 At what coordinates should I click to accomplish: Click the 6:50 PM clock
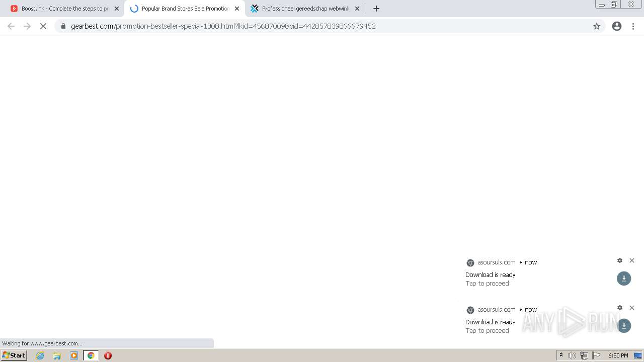click(618, 355)
